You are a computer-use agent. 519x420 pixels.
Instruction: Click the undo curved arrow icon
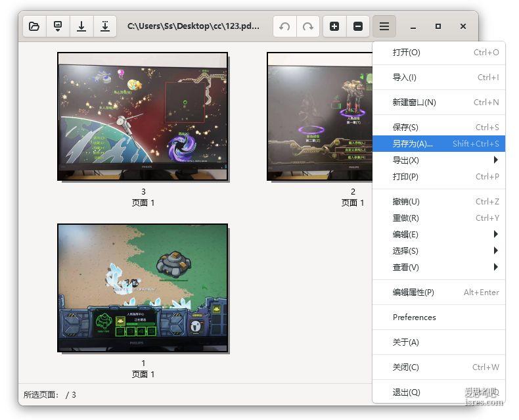[284, 26]
